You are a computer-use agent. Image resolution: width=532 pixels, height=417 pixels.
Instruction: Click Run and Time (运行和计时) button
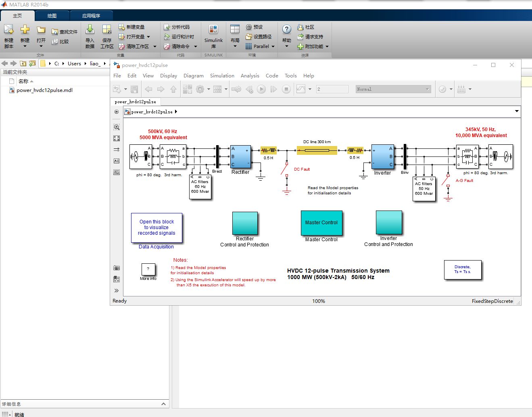[179, 37]
